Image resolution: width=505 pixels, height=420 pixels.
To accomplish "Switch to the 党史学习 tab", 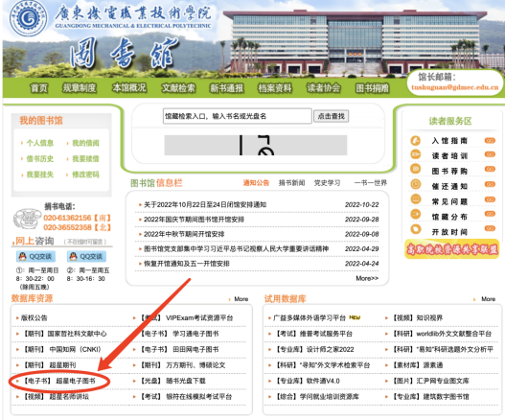I will click(x=327, y=183).
